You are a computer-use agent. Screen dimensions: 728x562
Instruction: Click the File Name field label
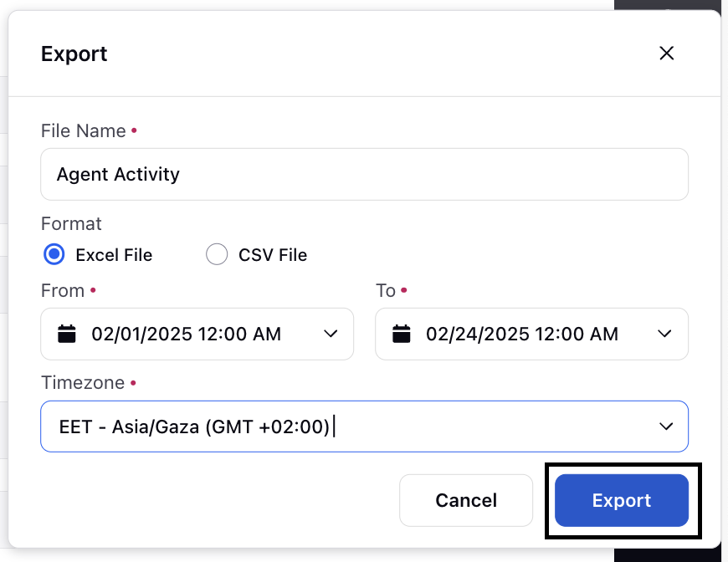(84, 130)
